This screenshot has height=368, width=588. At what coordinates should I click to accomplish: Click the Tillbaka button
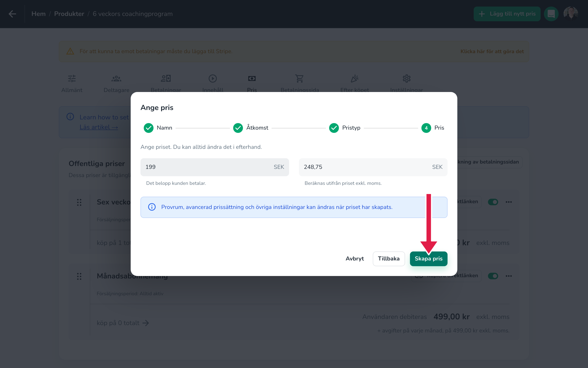tap(389, 259)
